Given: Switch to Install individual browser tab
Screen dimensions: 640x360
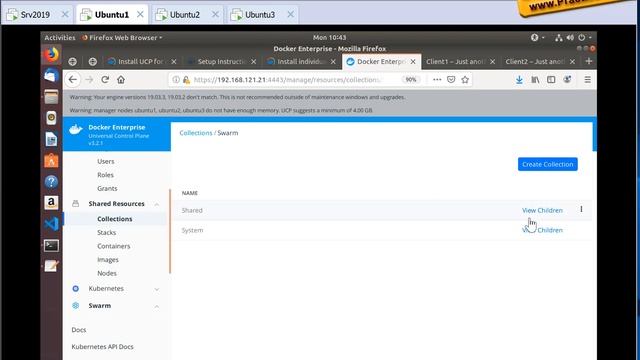Looking at the screenshot, I should pos(300,62).
